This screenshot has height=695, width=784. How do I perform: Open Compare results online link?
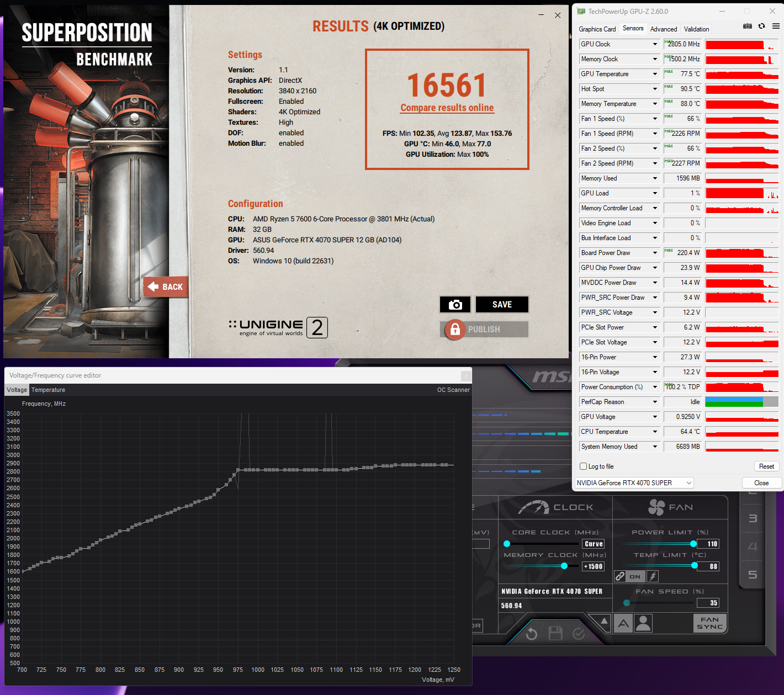[x=447, y=108]
